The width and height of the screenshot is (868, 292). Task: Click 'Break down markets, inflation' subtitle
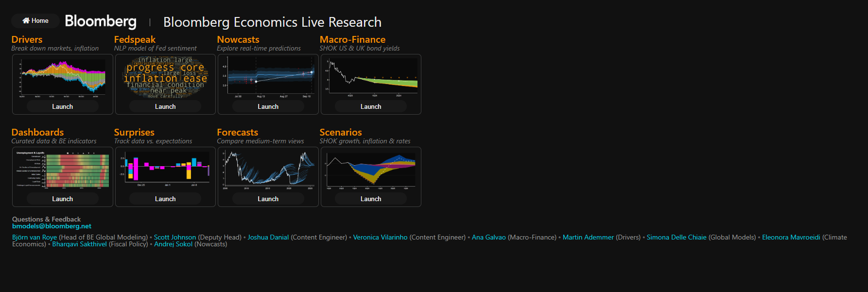tap(55, 48)
